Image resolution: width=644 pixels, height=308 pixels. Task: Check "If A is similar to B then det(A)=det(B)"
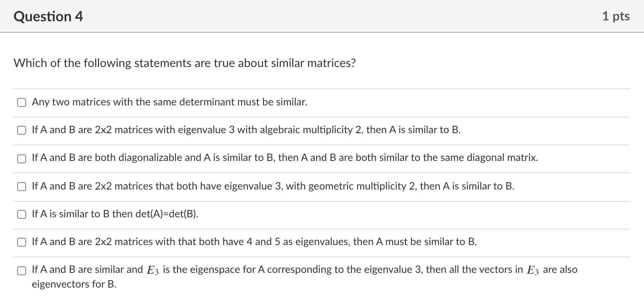21,214
